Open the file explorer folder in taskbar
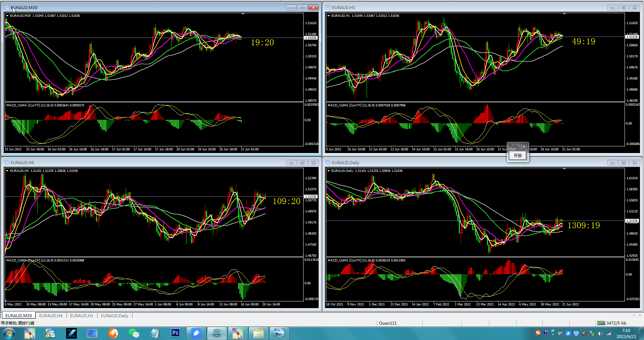 (x=258, y=333)
